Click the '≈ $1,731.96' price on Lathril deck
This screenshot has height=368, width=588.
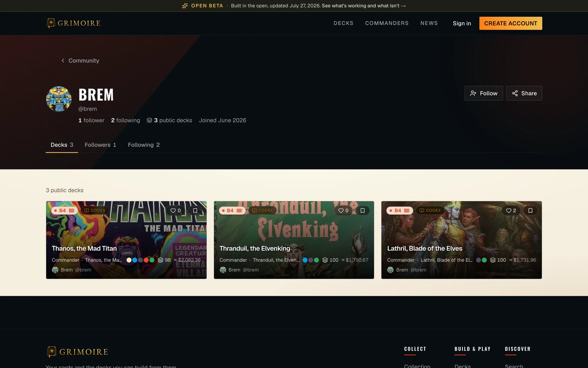point(523,260)
